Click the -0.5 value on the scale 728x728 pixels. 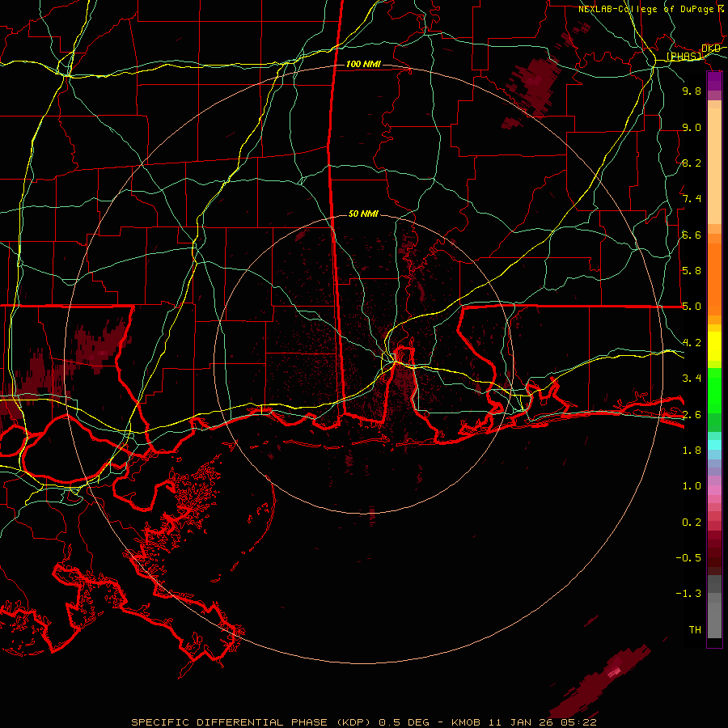pyautogui.click(x=688, y=558)
